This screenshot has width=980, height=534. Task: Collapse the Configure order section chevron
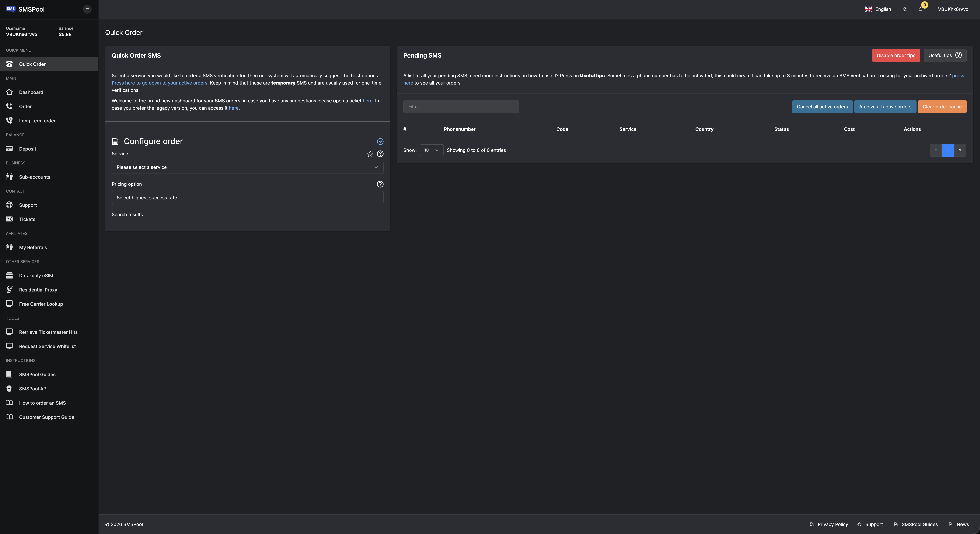pos(380,141)
